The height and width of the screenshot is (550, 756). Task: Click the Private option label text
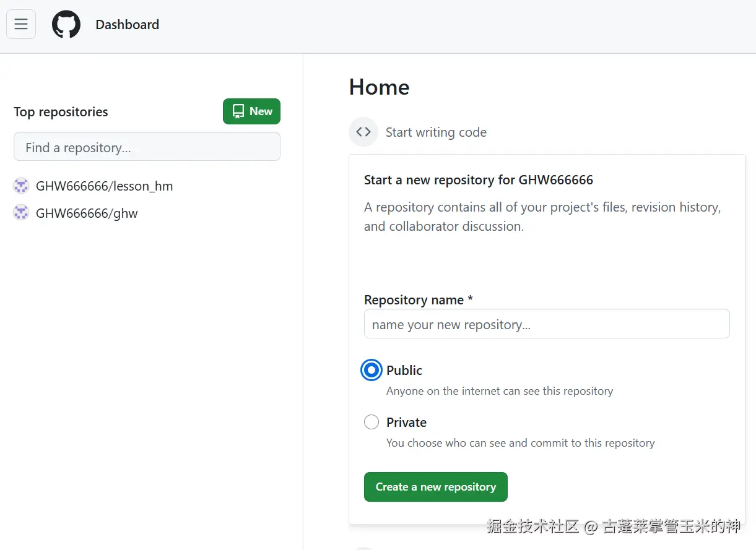(406, 423)
